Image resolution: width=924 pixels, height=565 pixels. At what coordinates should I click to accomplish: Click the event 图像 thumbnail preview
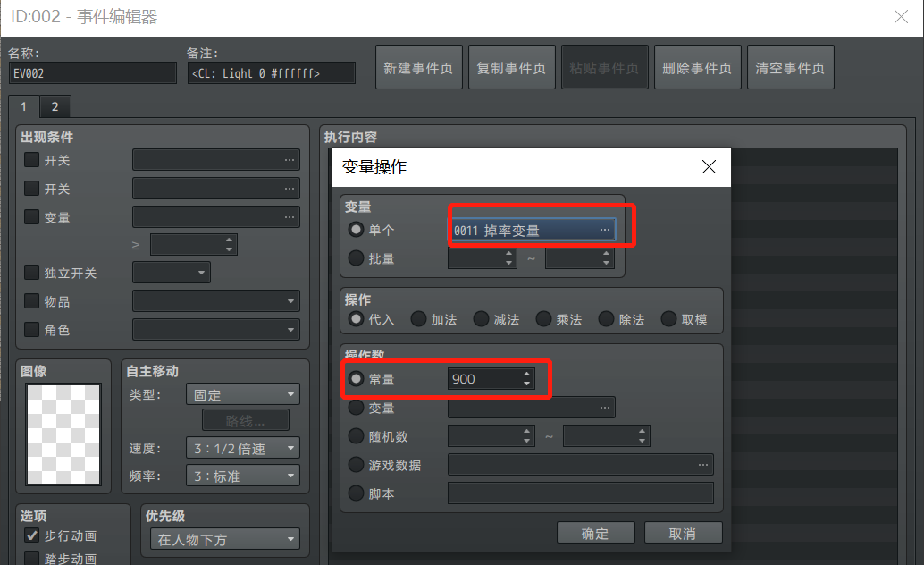click(63, 434)
